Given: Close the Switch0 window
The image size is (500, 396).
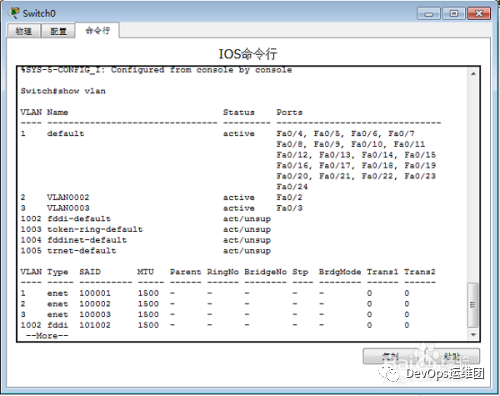Looking at the screenshot, I should 479,14.
